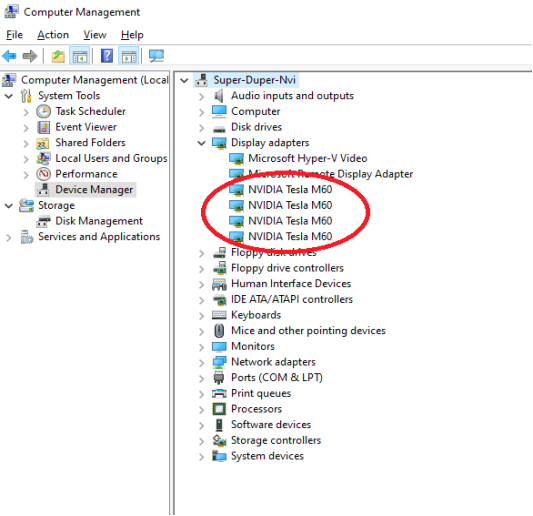Collapse the Storage node

(9, 206)
